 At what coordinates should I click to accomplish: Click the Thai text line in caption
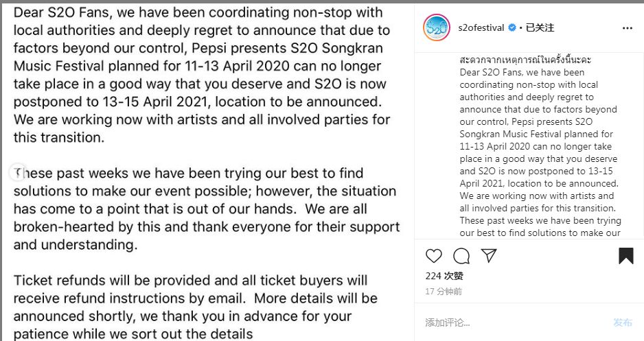(x=525, y=60)
